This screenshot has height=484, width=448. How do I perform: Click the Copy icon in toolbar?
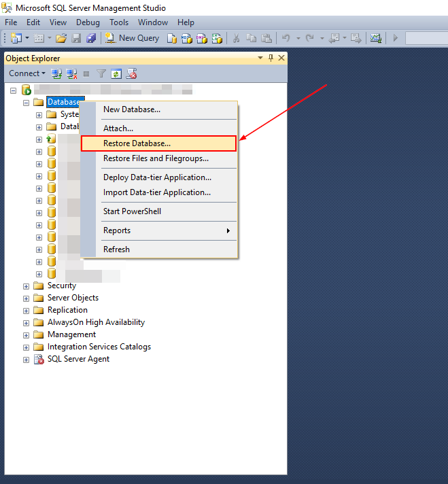[x=251, y=38]
